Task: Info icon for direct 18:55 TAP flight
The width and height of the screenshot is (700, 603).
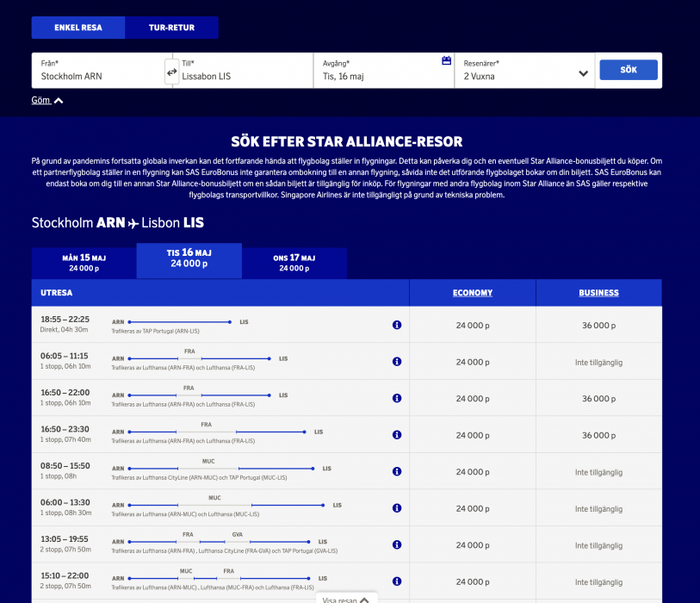Action: (397, 325)
